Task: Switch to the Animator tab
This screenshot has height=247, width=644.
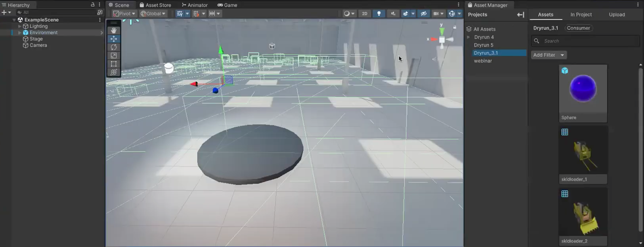Action: [195, 5]
